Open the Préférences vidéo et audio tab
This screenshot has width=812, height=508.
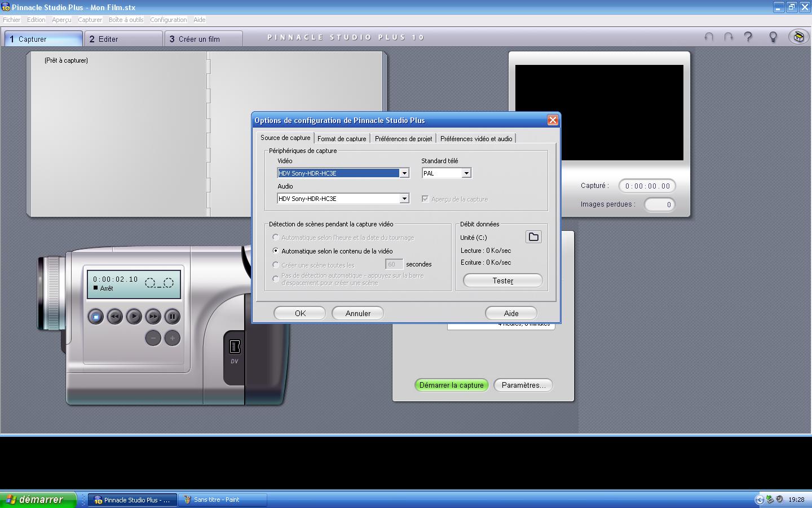[x=476, y=139]
